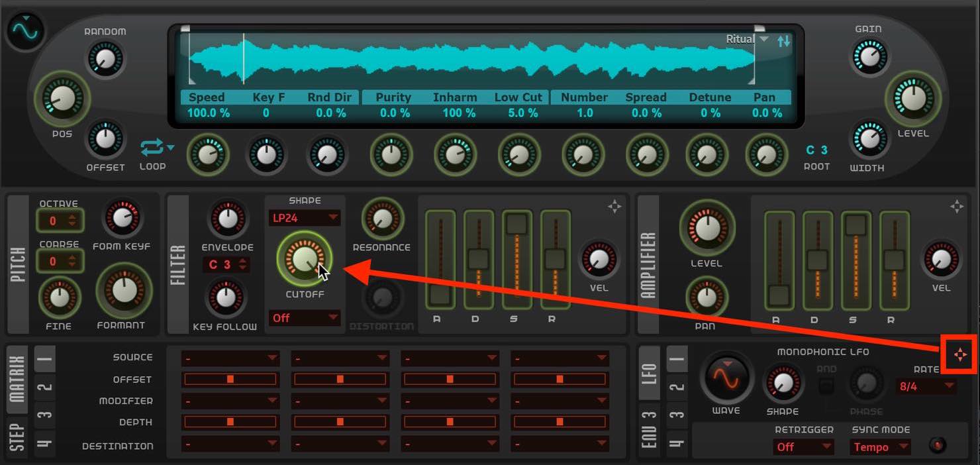Open the filter Shape LP24 dropdown
The height and width of the screenshot is (465, 980).
coord(305,217)
